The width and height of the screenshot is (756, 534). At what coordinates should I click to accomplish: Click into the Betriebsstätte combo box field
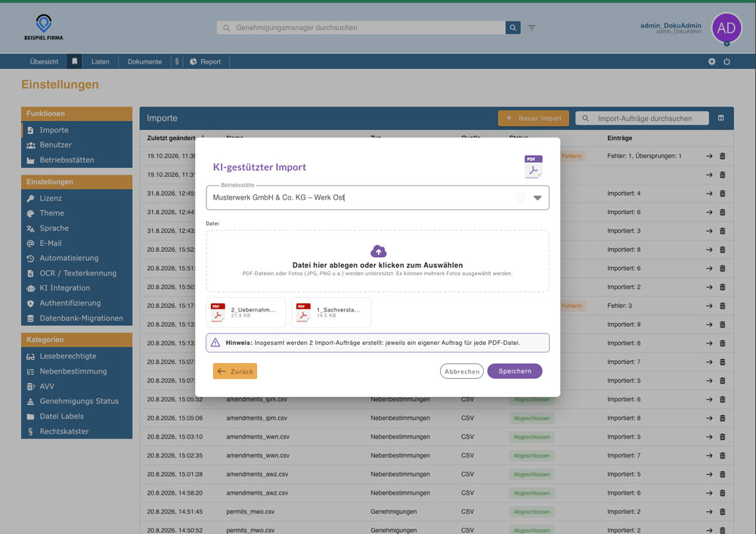pos(377,197)
